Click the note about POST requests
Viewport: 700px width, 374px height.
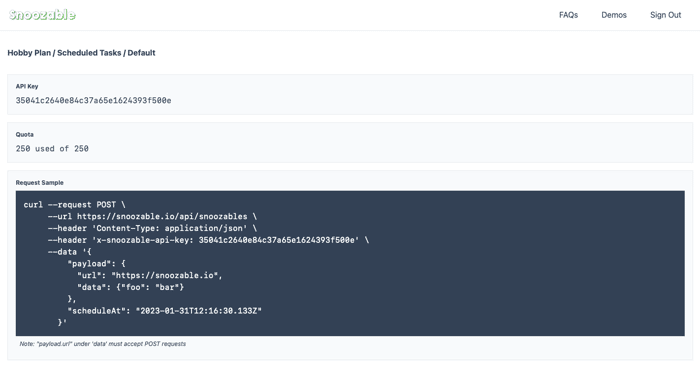[103, 344]
